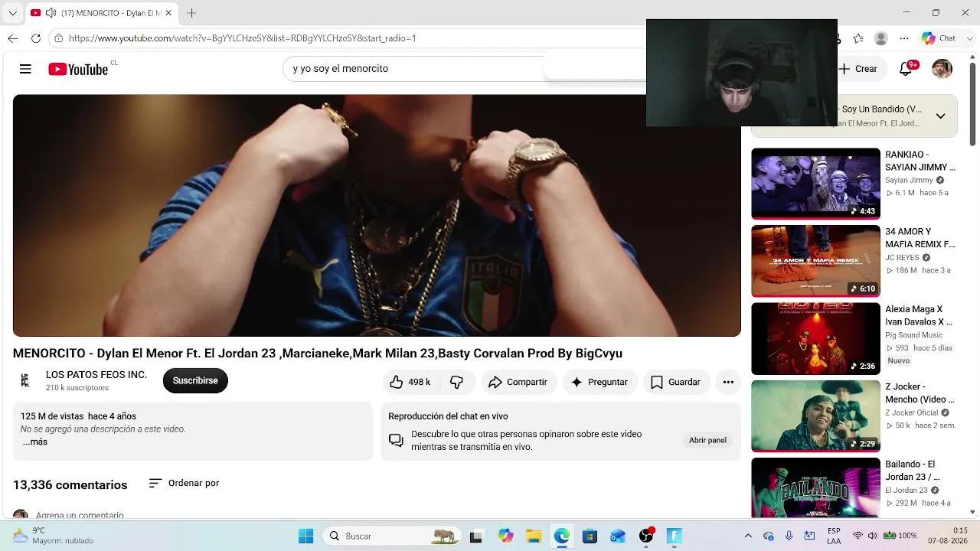This screenshot has width=980, height=551.
Task: Open browser favorites star list
Action: coord(858,38)
